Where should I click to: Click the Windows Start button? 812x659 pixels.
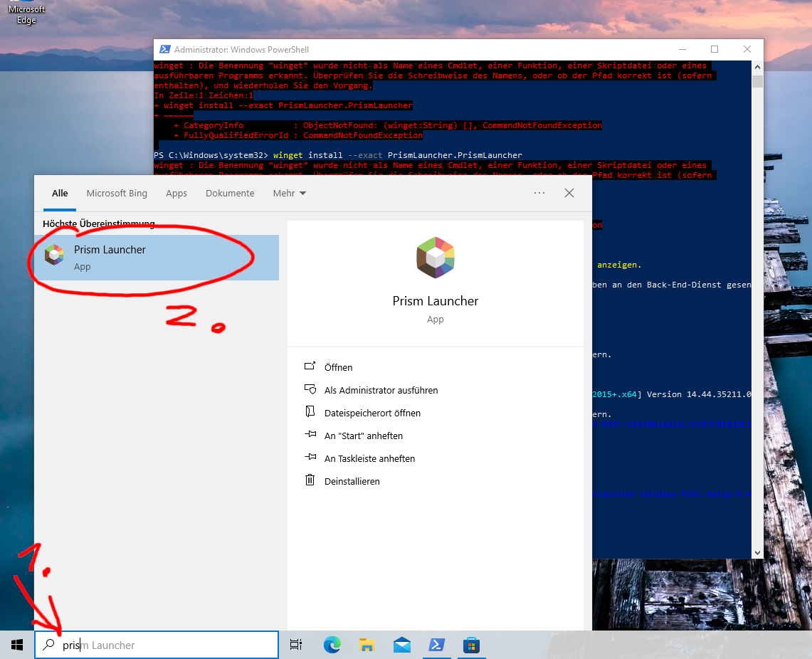click(x=17, y=645)
